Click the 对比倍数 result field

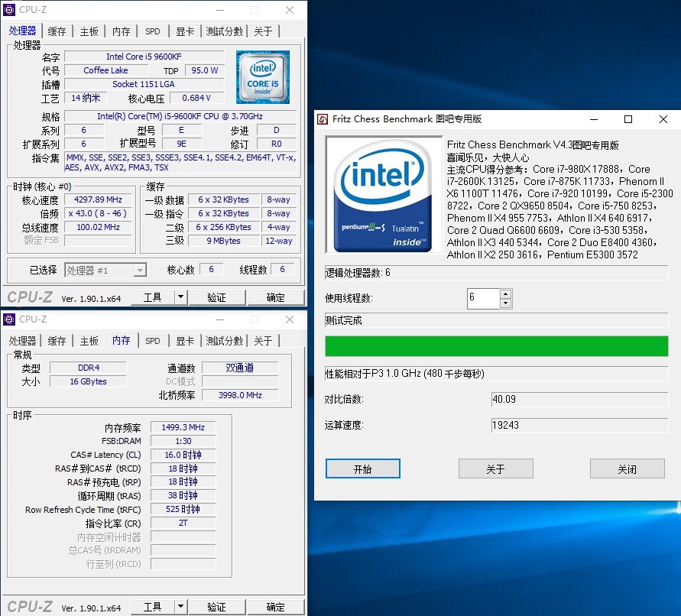click(579, 397)
